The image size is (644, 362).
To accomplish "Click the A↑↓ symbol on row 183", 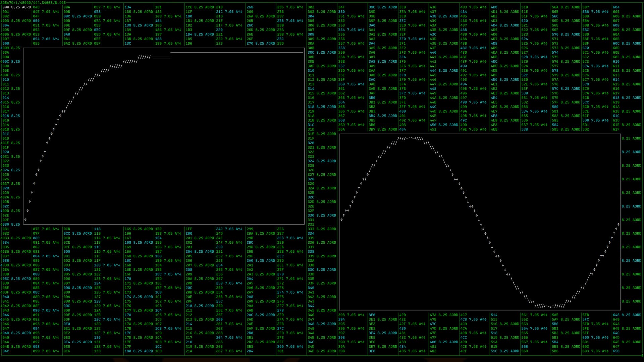I will (178, 16).
